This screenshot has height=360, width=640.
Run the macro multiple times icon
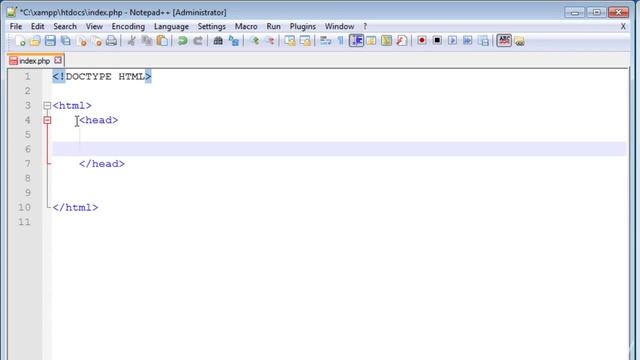point(468,41)
